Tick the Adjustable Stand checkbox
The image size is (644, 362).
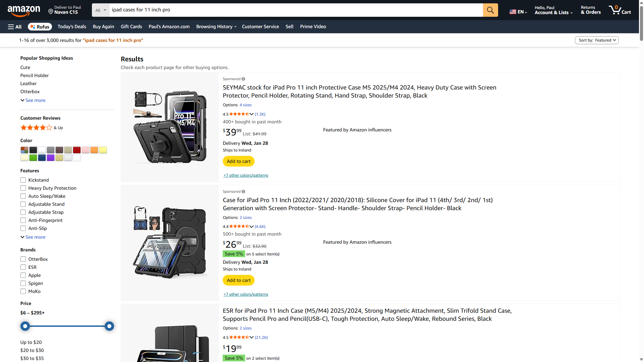click(x=23, y=204)
